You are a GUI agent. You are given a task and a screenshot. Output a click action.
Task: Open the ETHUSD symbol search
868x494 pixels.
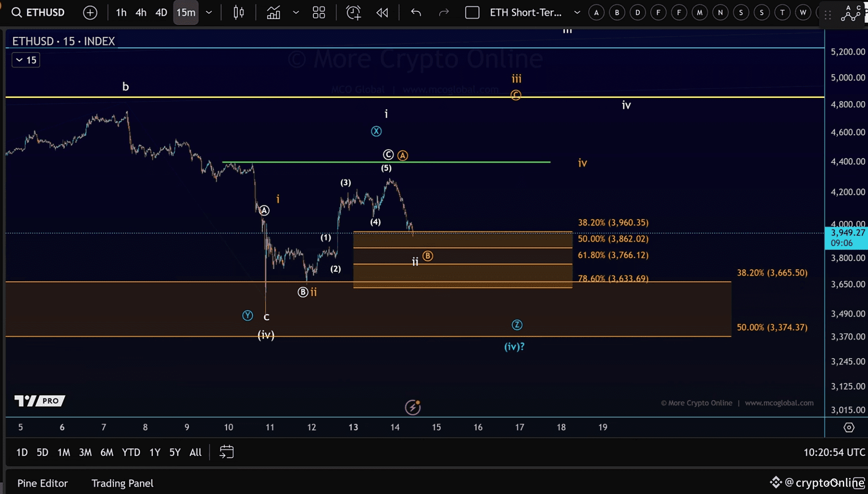click(x=38, y=12)
